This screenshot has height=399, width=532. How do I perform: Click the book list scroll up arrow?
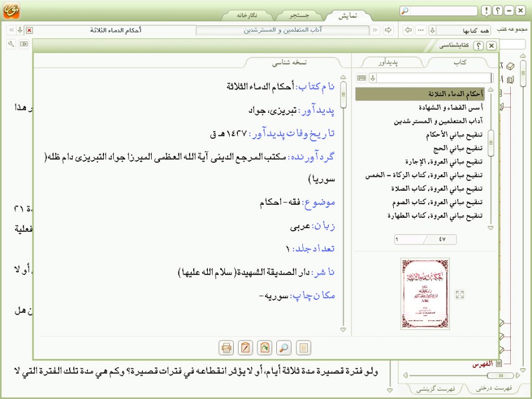491,90
